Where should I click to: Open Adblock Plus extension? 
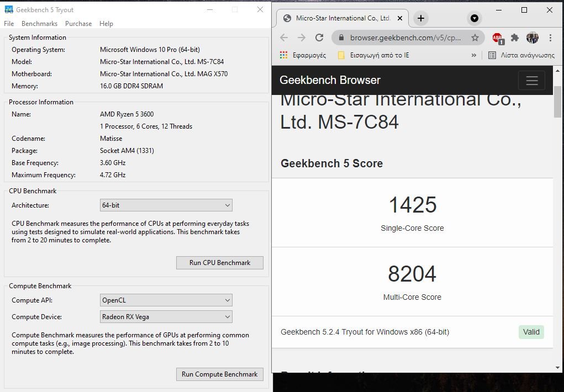pos(498,38)
